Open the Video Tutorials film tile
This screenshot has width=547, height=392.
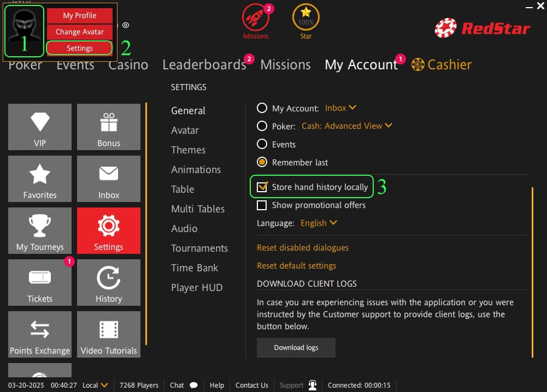pyautogui.click(x=109, y=335)
